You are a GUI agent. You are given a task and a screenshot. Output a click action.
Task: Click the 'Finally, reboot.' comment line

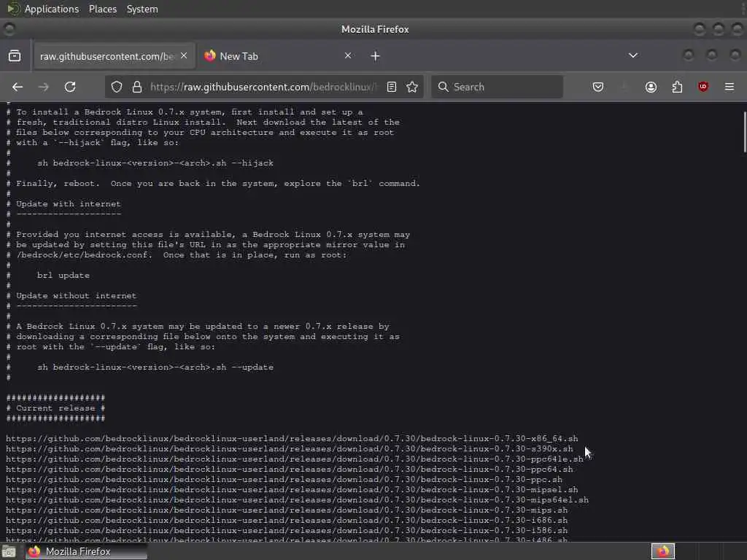coord(213,183)
